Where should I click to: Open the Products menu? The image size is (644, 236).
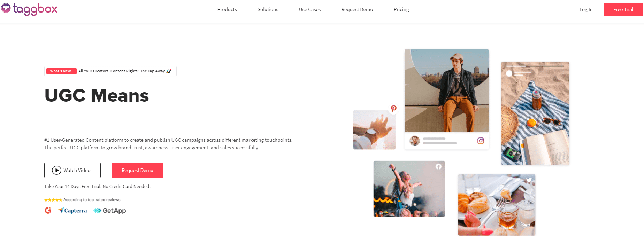(x=227, y=9)
